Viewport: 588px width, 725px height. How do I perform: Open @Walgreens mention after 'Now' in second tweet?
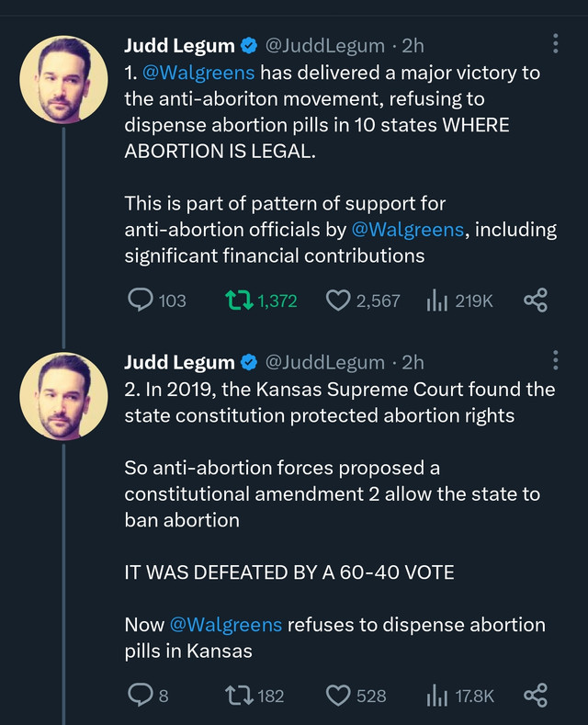226,625
